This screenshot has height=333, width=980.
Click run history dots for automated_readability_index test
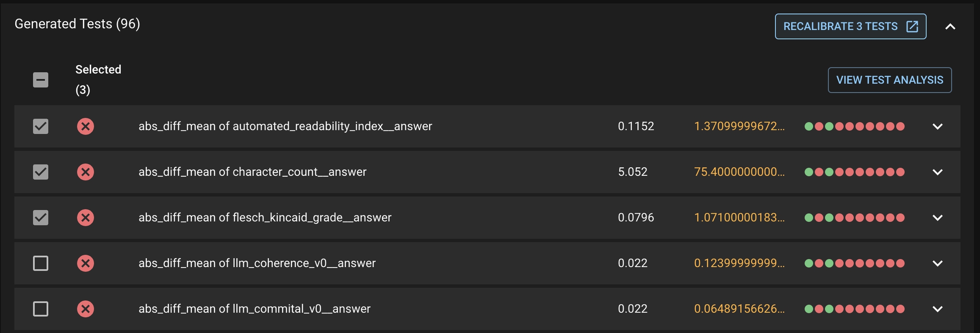(854, 126)
